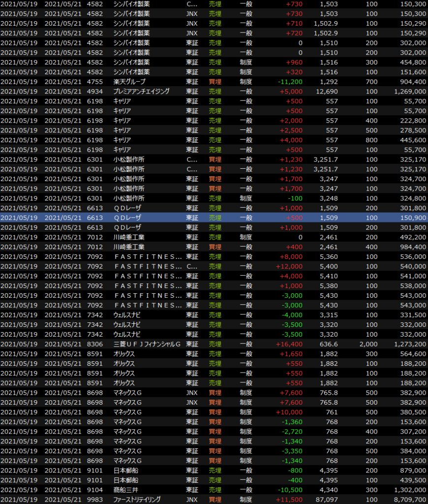
Task: Click the 三菱UFJフィナンシャルG stock name
Action: pos(147,345)
